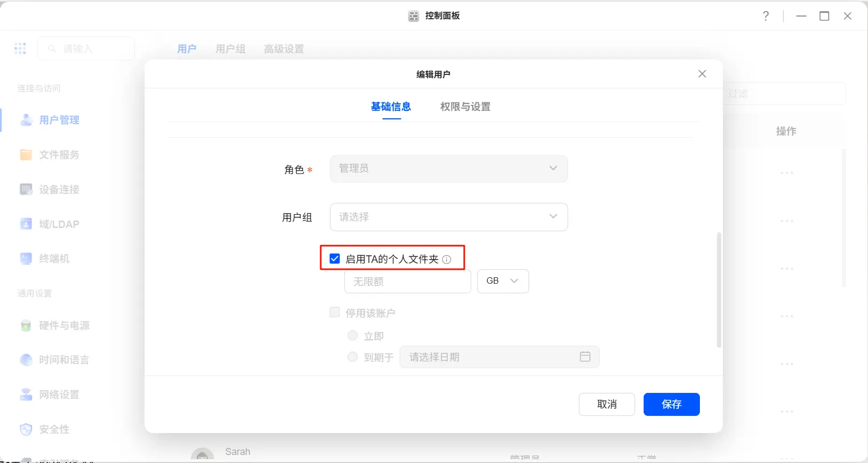Switch to the 用户组 top tab
This screenshot has width=868, height=463.
click(x=230, y=49)
